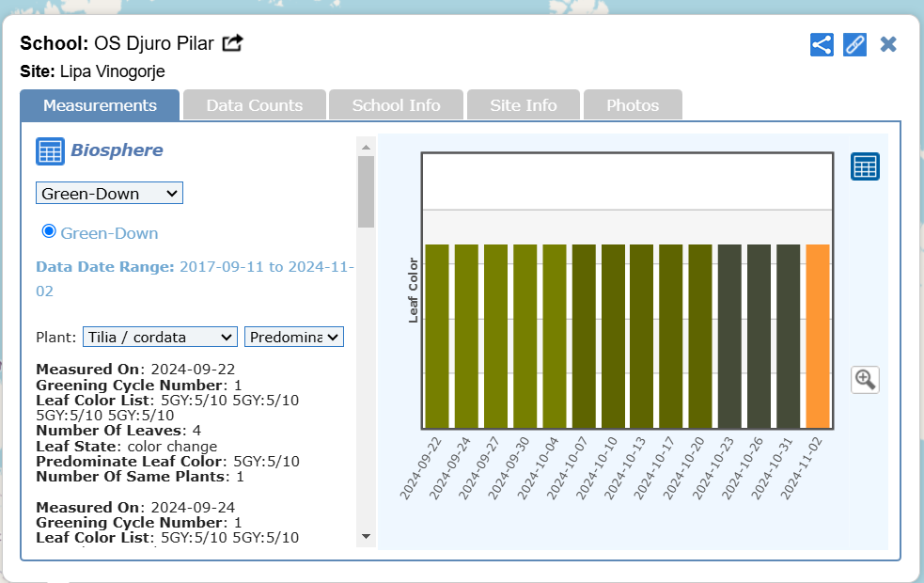Open the Predominate measurement dropdown
Image resolution: width=924 pixels, height=583 pixels.
point(294,337)
